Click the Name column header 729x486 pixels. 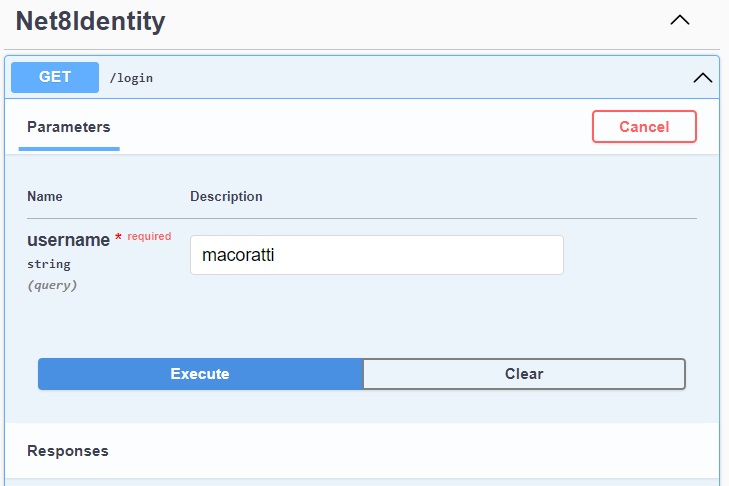point(45,197)
